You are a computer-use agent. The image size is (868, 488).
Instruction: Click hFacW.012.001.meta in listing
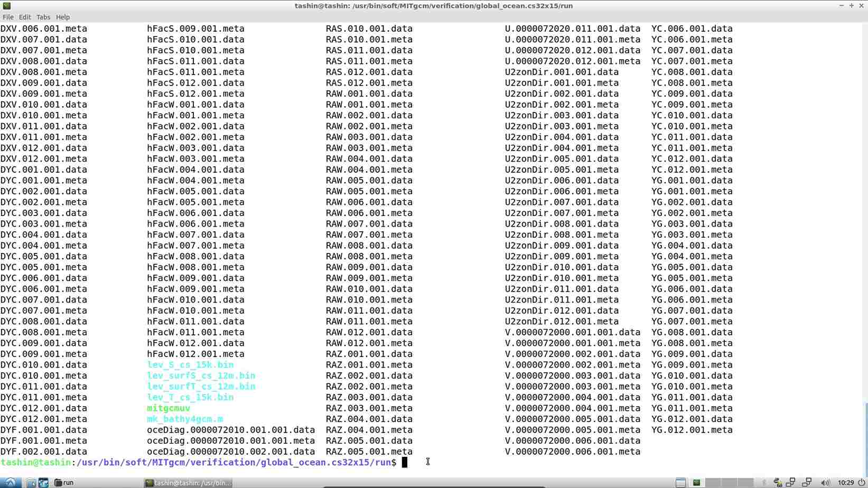(195, 354)
